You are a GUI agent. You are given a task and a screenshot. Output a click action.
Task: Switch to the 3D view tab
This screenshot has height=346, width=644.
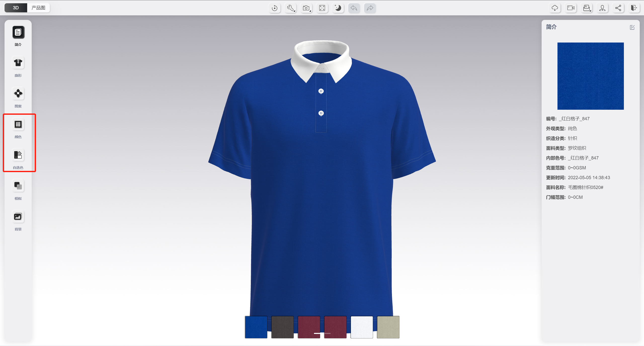(16, 8)
